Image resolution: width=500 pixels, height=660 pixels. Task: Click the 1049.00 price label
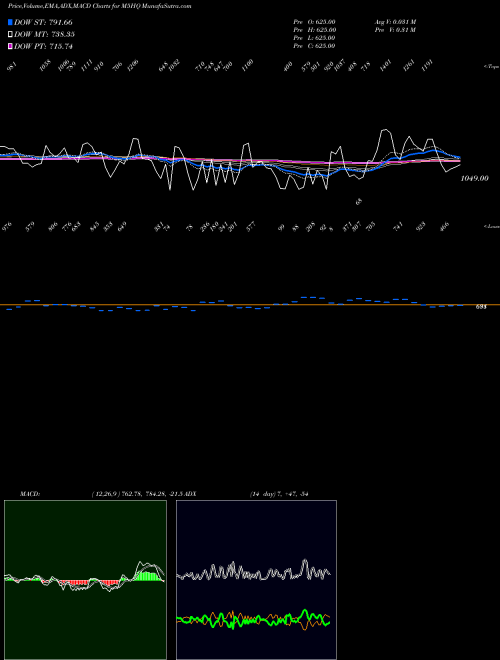pos(475,178)
